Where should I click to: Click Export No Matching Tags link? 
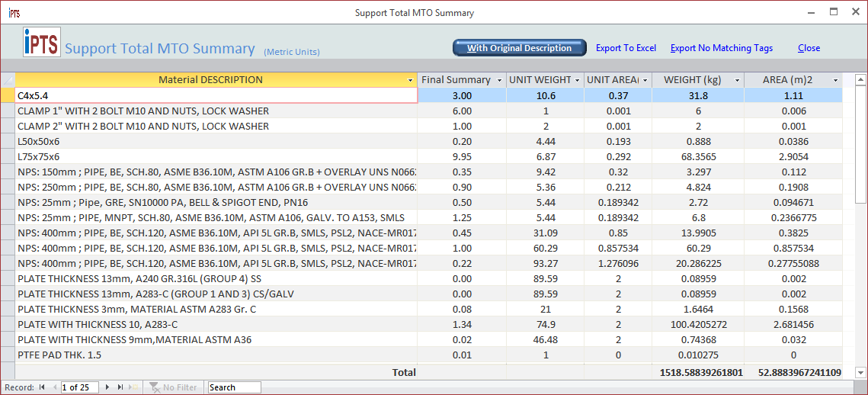click(722, 48)
